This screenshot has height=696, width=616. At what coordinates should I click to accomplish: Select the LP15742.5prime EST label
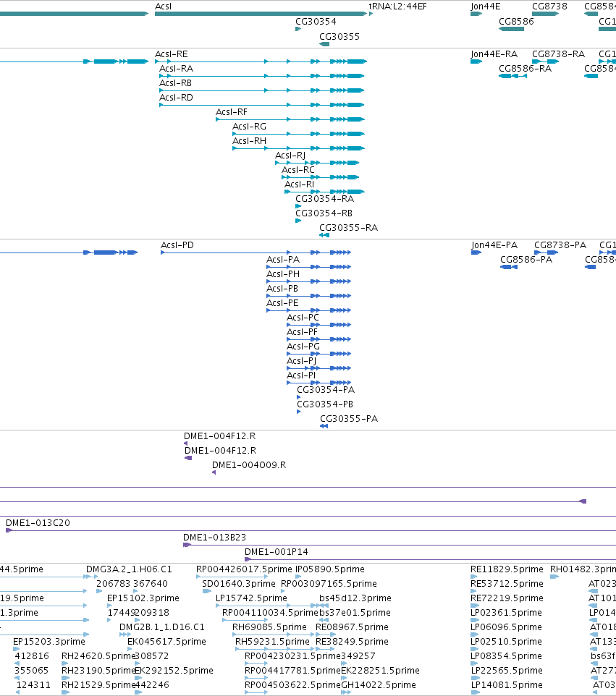click(251, 598)
